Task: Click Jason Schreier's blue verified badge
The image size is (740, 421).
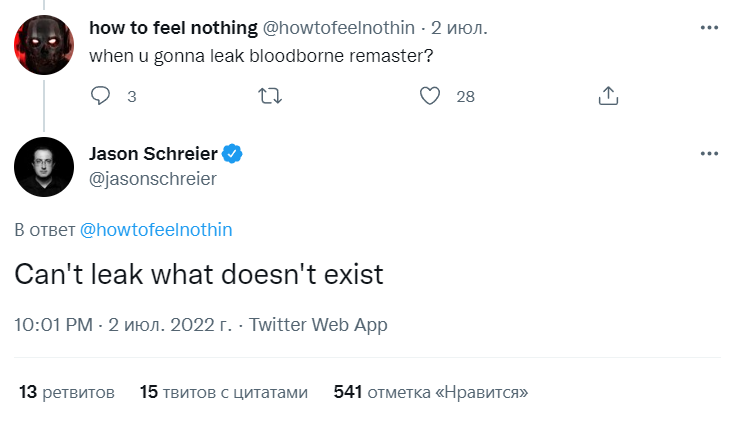Action: pos(232,154)
